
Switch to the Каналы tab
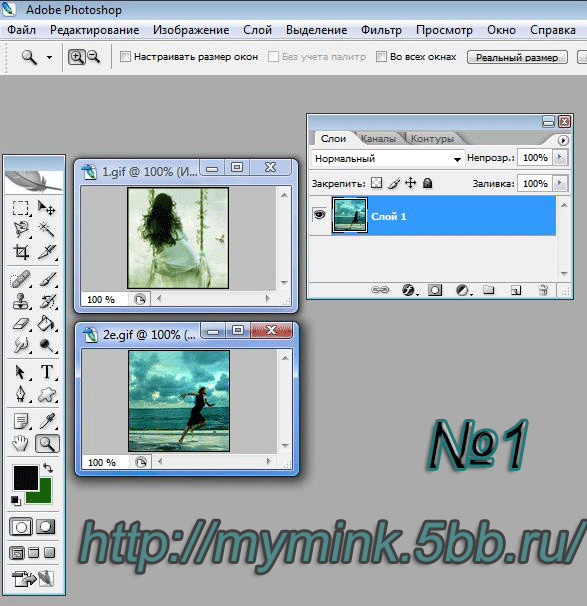point(378,138)
